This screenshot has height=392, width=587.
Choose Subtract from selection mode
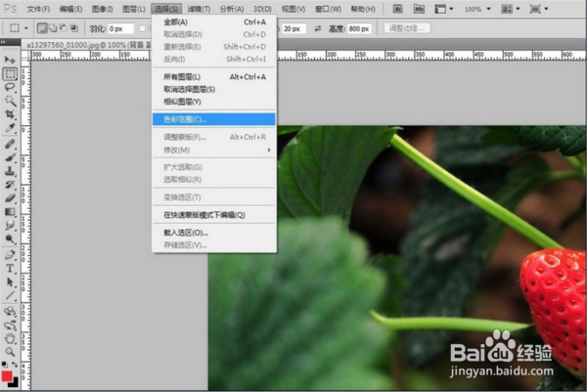(x=64, y=28)
